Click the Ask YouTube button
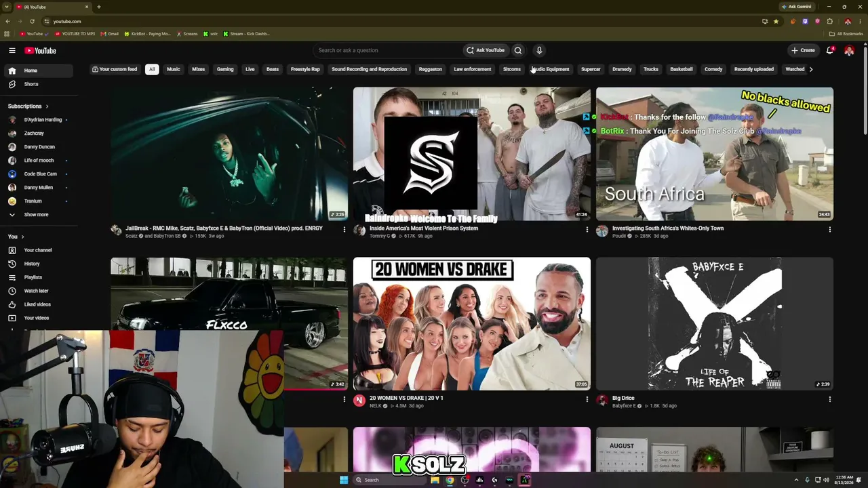The image size is (868, 488). [x=486, y=50]
